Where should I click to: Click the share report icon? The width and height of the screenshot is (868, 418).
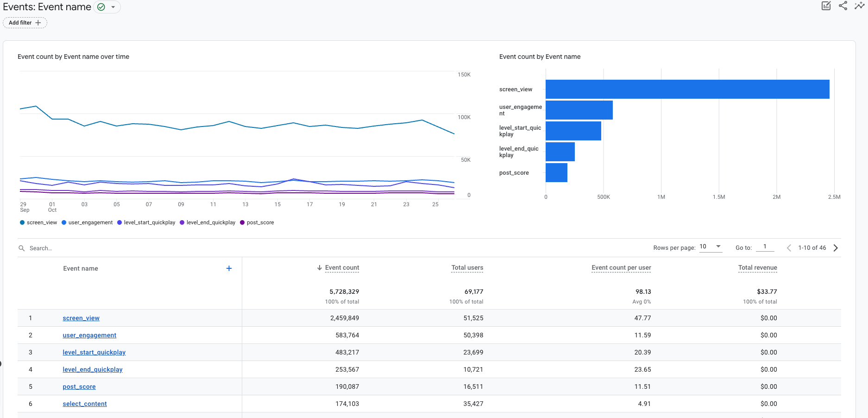click(x=843, y=6)
